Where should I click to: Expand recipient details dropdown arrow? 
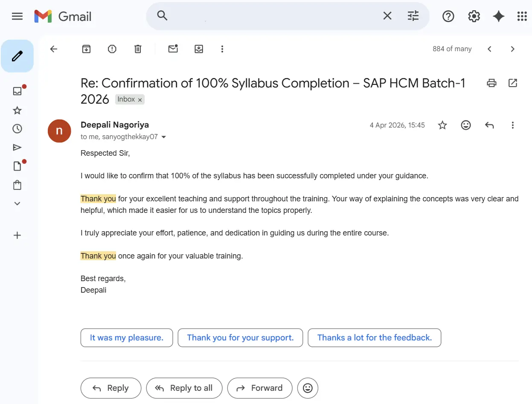coord(163,137)
